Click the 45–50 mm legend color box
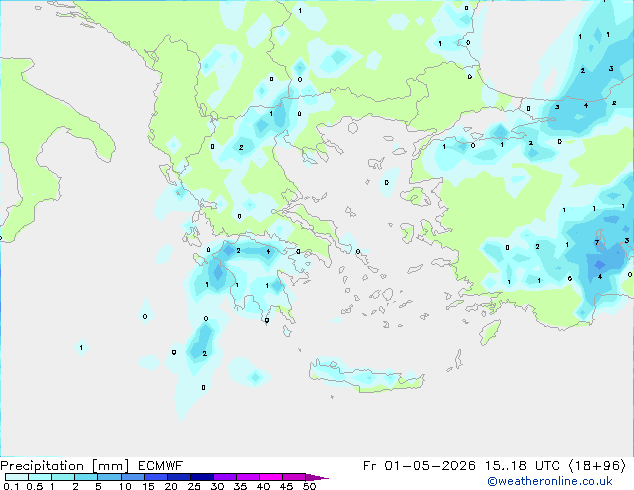The width and height of the screenshot is (634, 490). [294, 477]
